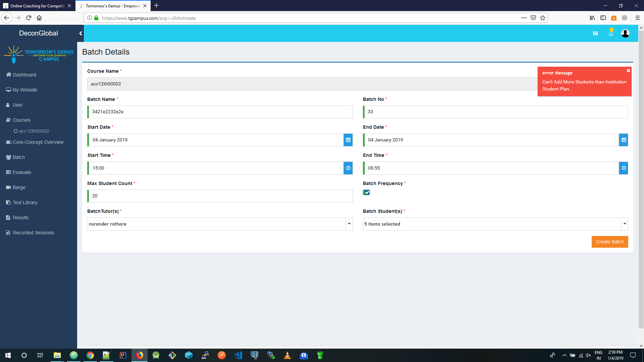Click the End Time clock icon
This screenshot has height=362, width=644.
click(624, 168)
